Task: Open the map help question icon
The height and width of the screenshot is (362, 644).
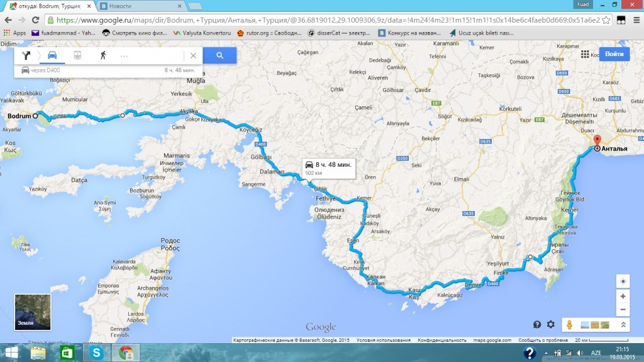Action: click(537, 324)
